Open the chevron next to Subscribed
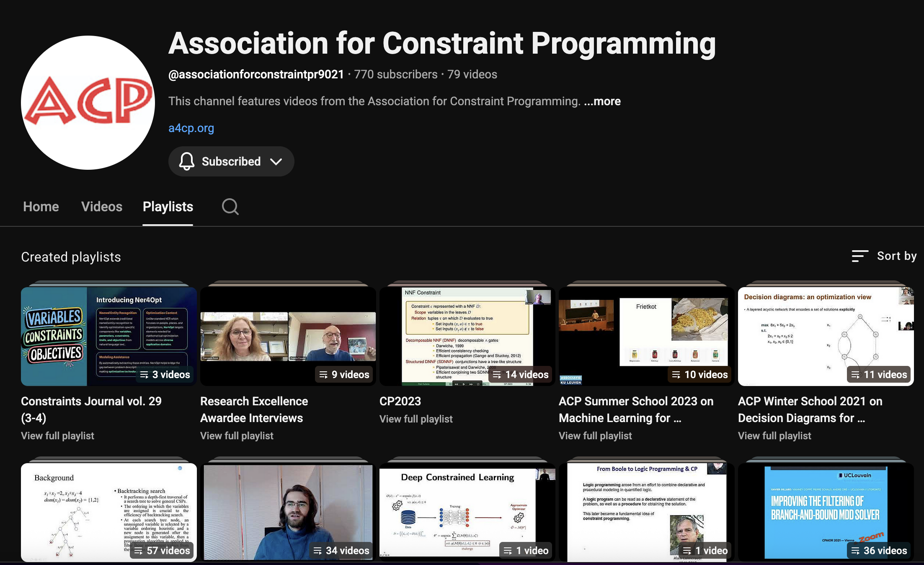924x565 pixels. pos(276,161)
